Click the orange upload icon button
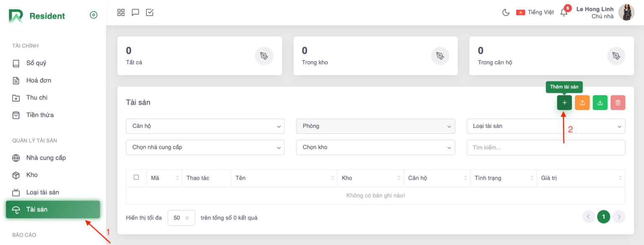644x245 pixels. click(582, 103)
